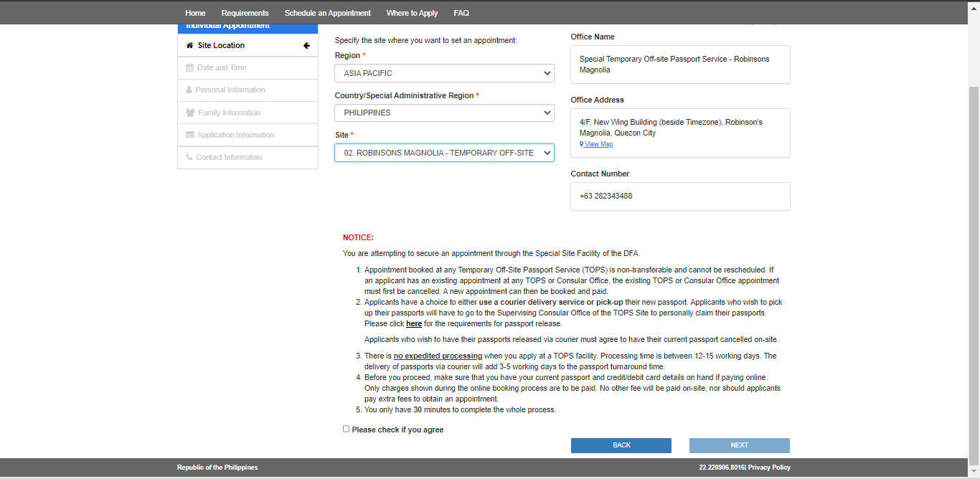Check the 'Please check if you agree' box
The image size is (980, 479).
pyautogui.click(x=347, y=429)
